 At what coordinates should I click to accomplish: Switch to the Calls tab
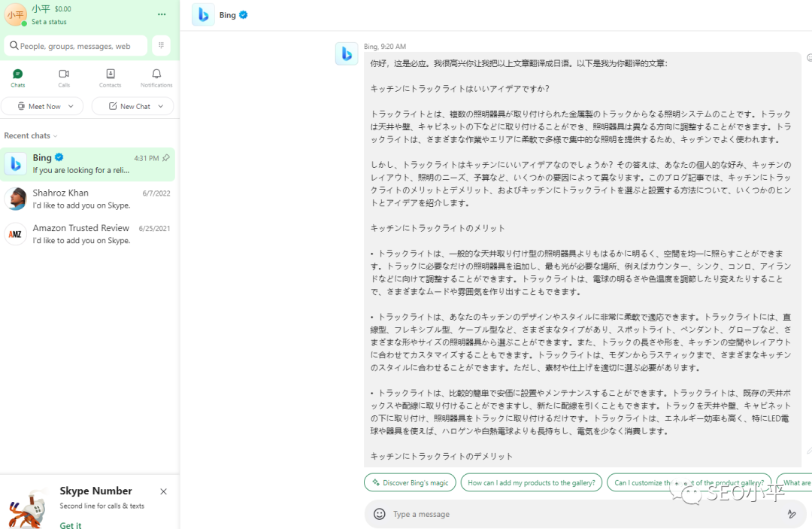point(64,78)
